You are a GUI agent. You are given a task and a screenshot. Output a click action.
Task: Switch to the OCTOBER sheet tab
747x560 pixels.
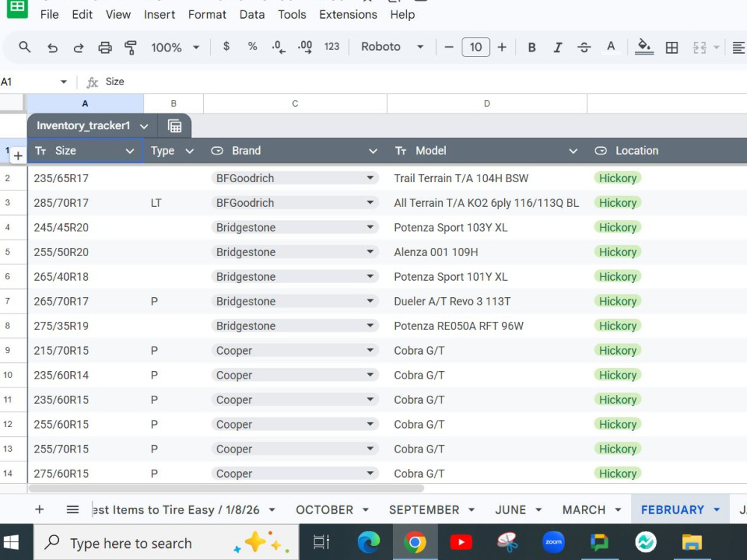[324, 509]
